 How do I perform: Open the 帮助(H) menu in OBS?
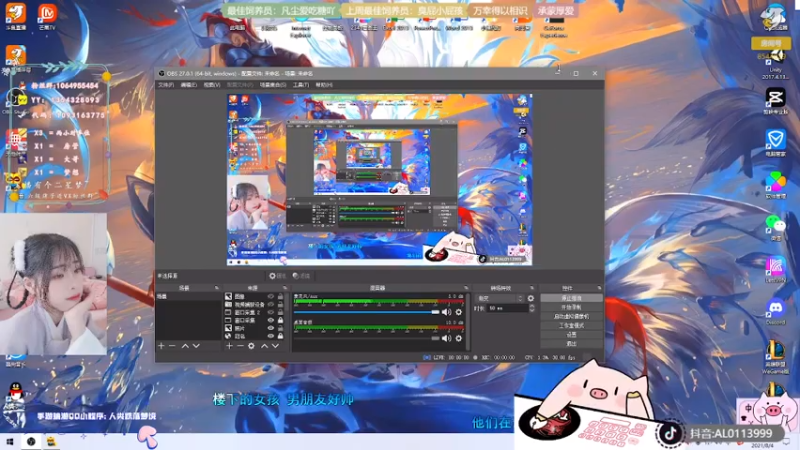(323, 85)
